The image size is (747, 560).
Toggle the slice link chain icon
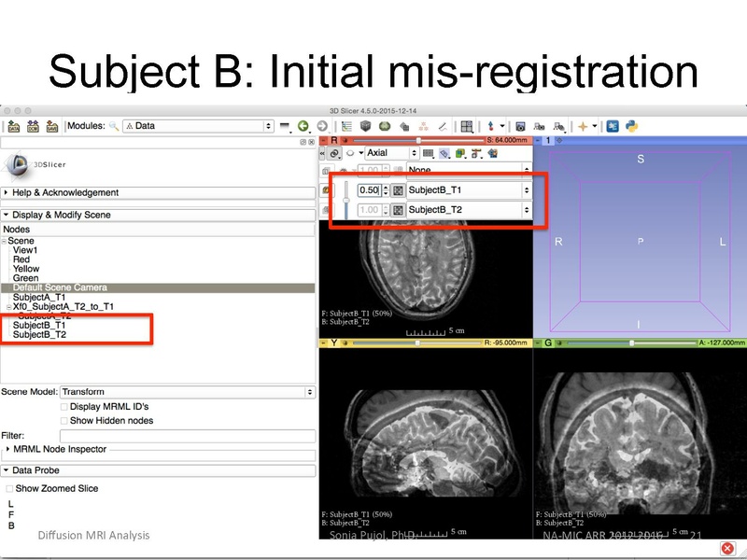tap(333, 153)
